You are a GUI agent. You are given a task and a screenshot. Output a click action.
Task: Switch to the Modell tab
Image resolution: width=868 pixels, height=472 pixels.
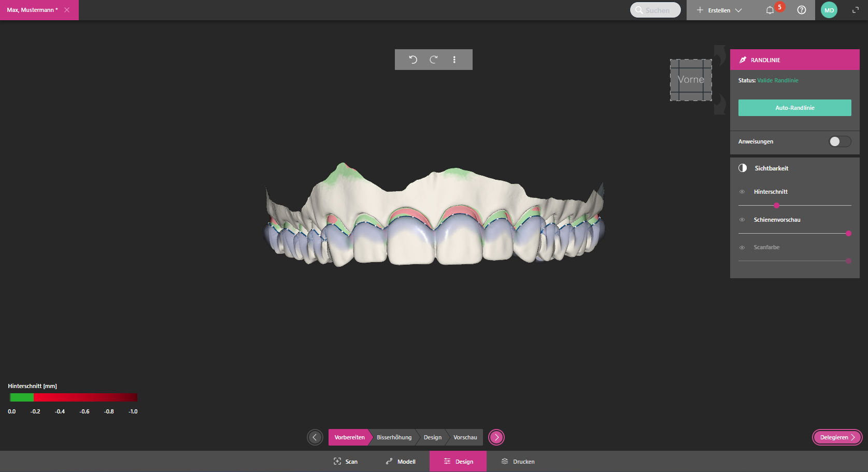(401, 461)
